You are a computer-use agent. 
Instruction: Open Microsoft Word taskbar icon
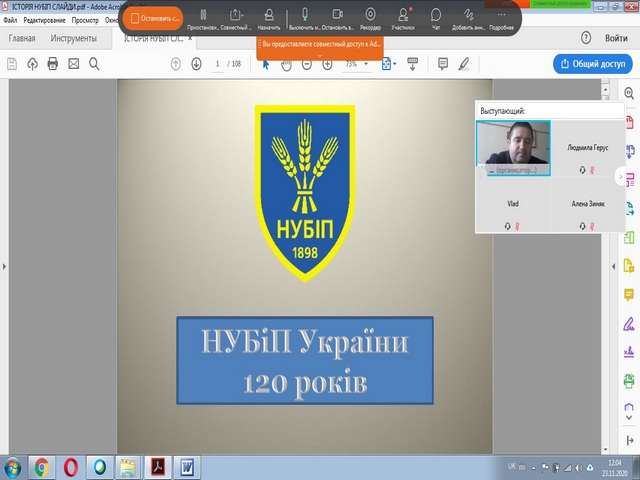187,468
